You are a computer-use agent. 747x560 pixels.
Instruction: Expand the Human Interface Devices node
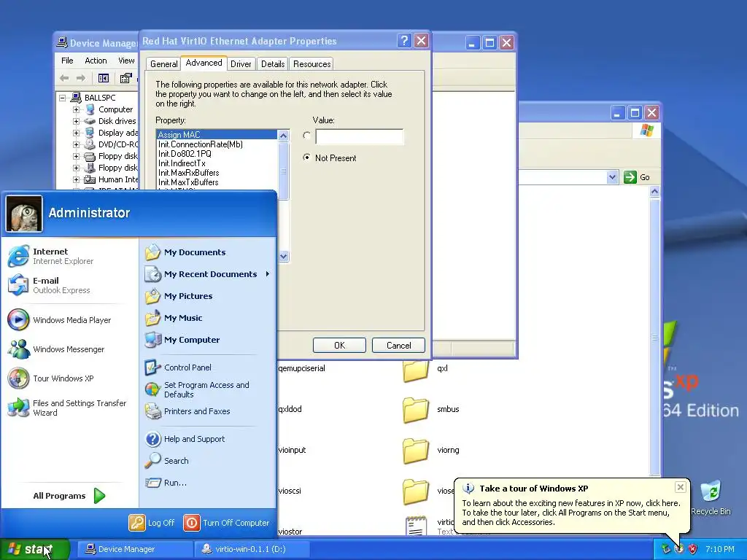[x=76, y=179]
